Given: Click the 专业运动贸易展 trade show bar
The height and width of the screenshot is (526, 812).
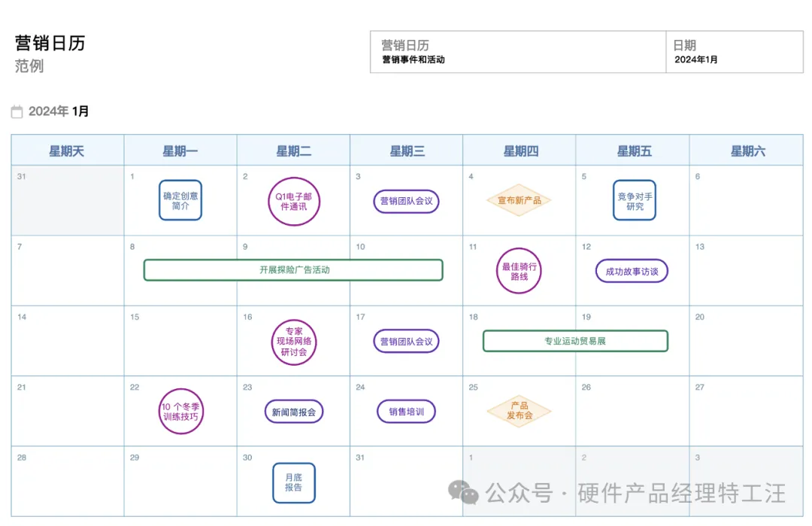Looking at the screenshot, I should tap(575, 341).
